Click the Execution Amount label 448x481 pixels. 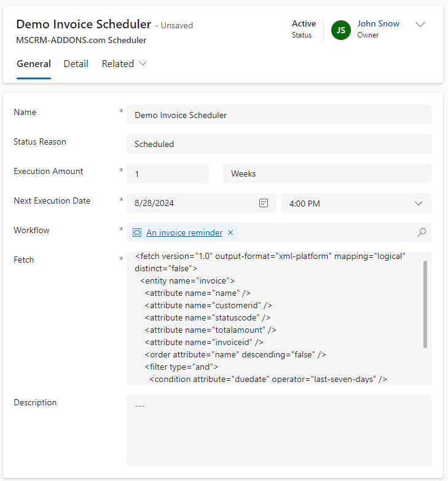49,171
